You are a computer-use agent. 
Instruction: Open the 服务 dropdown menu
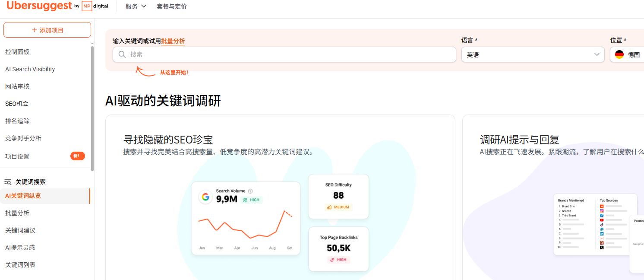(136, 6)
